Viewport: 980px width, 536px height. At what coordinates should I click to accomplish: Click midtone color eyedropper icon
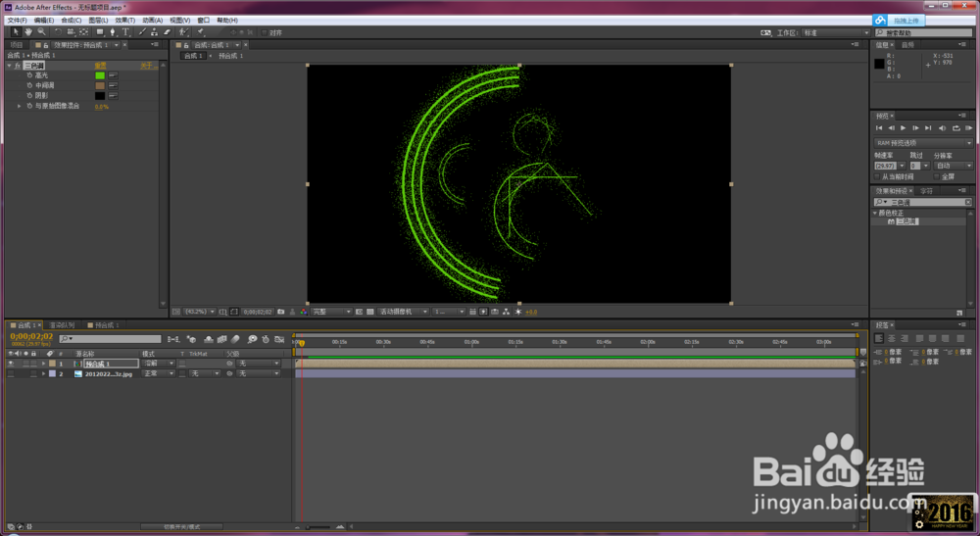[113, 85]
